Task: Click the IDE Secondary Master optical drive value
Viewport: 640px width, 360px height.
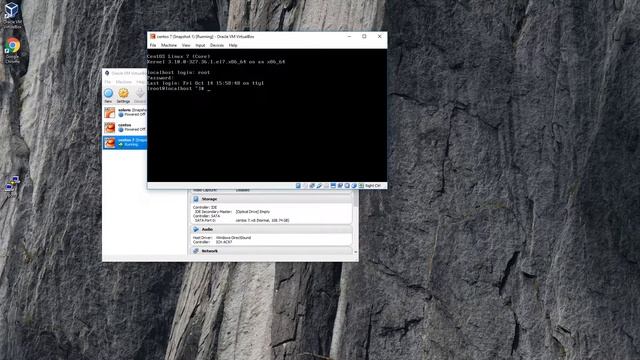Action: pyautogui.click(x=253, y=212)
